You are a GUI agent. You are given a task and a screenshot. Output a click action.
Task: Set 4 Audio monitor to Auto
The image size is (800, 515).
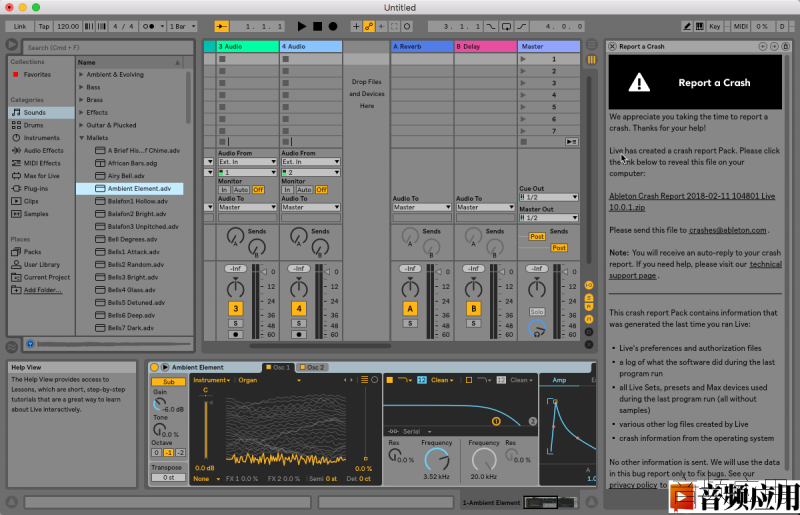tap(304, 190)
